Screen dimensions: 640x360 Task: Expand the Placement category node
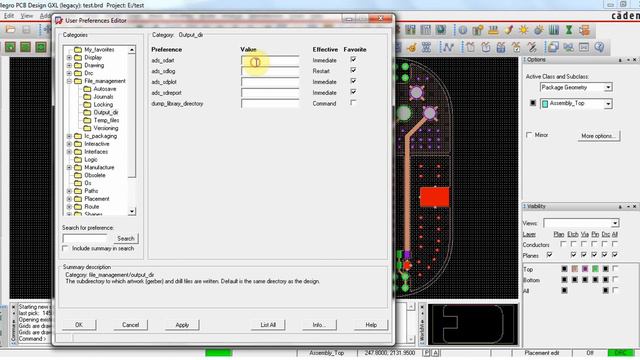(69, 199)
